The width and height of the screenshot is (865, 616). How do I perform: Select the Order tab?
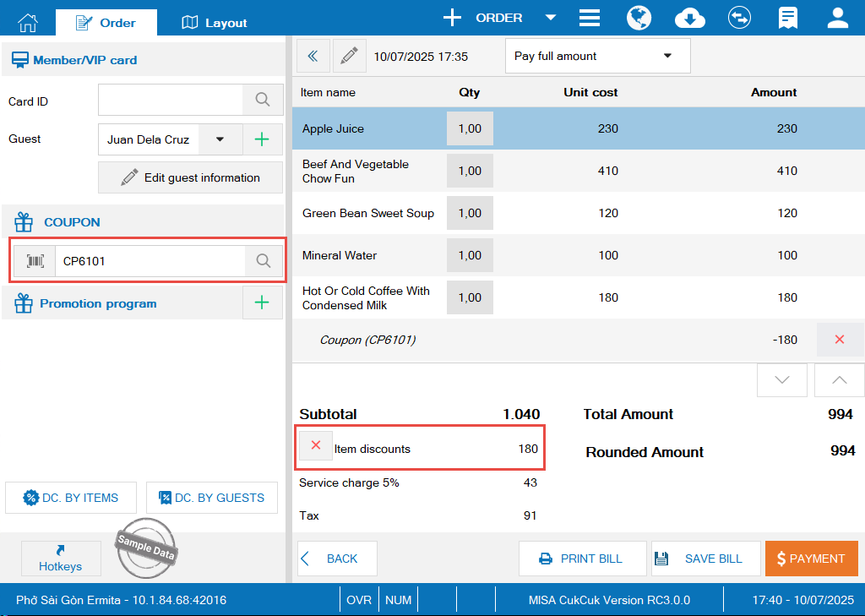[106, 23]
